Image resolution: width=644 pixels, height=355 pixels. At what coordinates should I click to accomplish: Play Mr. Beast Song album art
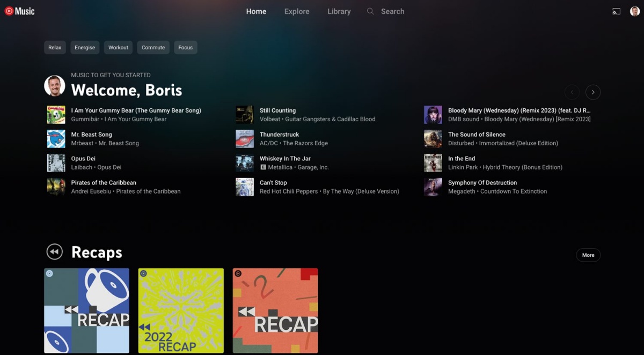click(56, 139)
